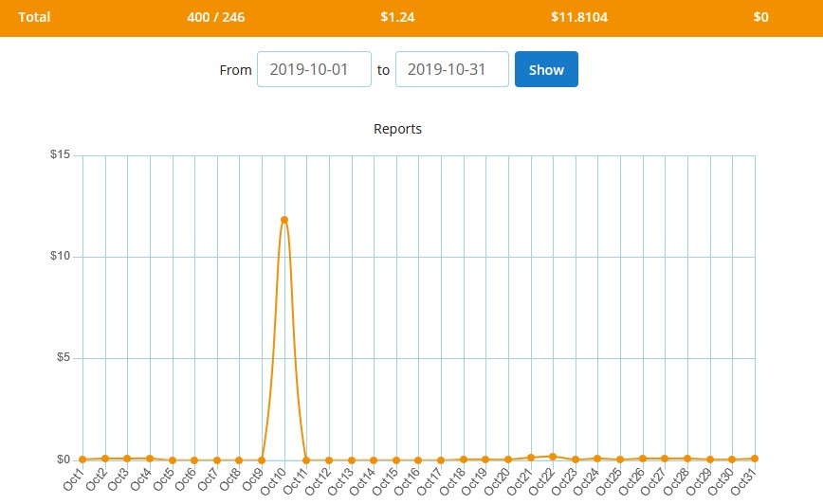
Task: Select the Oct16 data point
Action: click(418, 460)
